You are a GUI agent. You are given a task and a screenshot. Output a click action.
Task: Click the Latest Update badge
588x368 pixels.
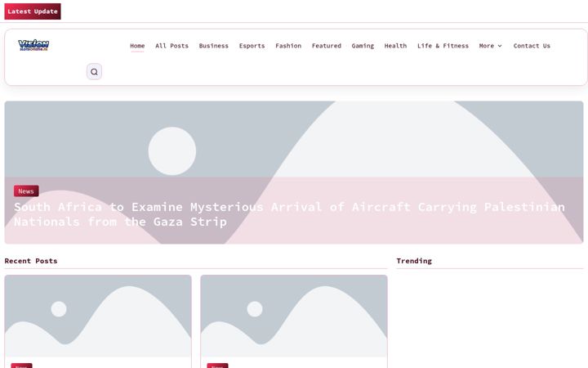(33, 11)
